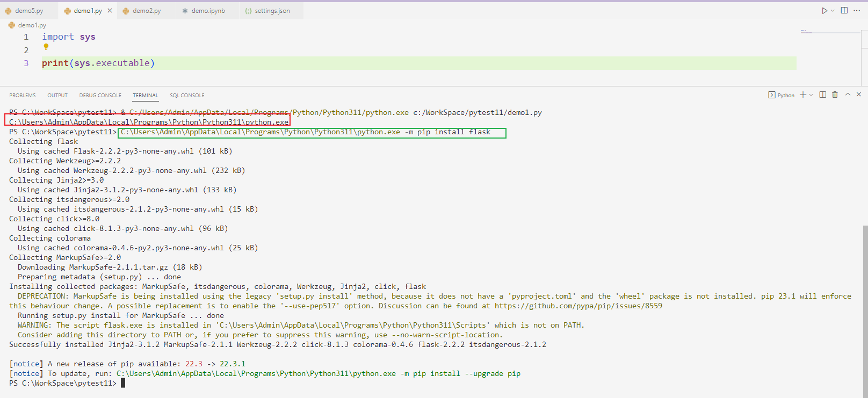Click line number 3 in the gutter
Viewport: 868px width, 398px height.
(x=26, y=63)
